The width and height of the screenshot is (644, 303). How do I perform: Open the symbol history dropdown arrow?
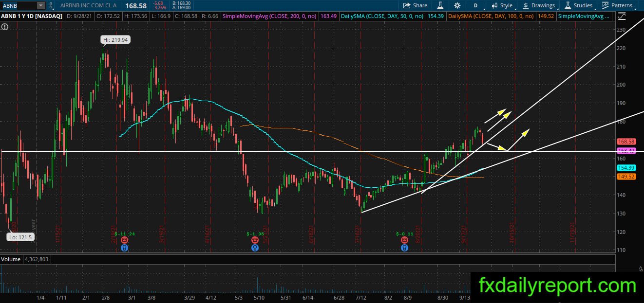click(x=40, y=5)
